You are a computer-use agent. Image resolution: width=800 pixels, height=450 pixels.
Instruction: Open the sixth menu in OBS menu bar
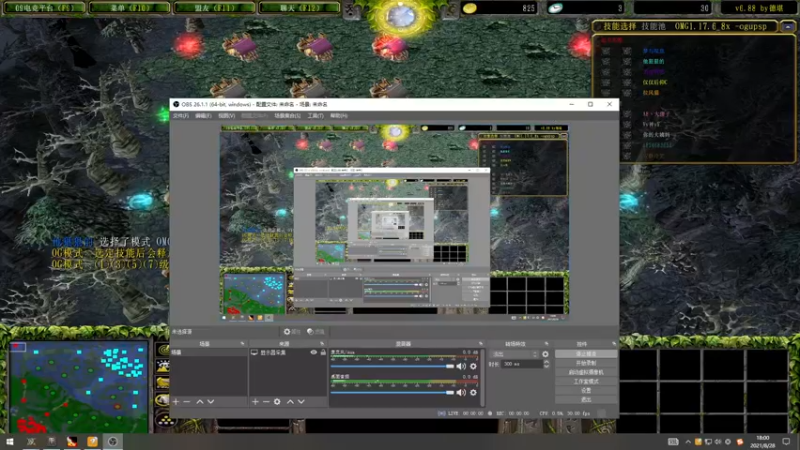315,116
